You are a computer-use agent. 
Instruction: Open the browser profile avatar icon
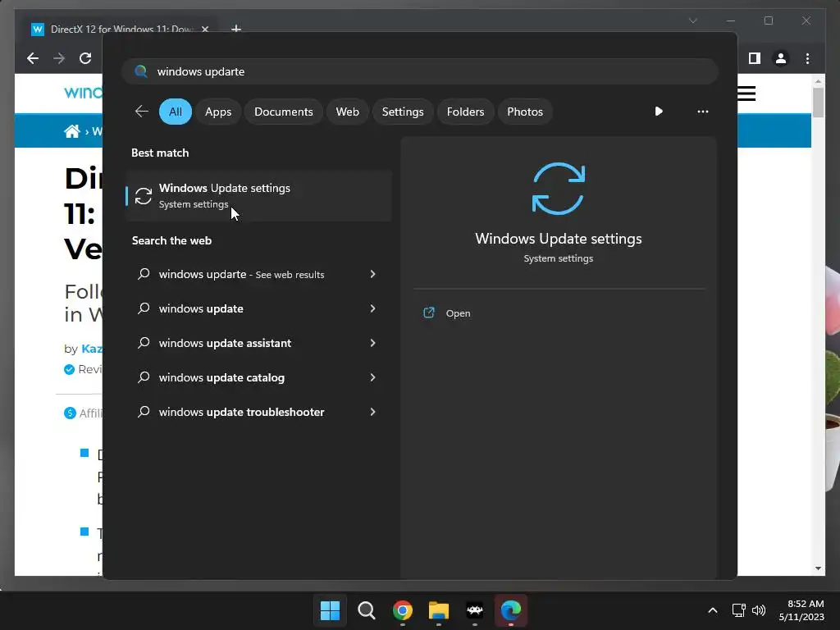[x=781, y=58]
